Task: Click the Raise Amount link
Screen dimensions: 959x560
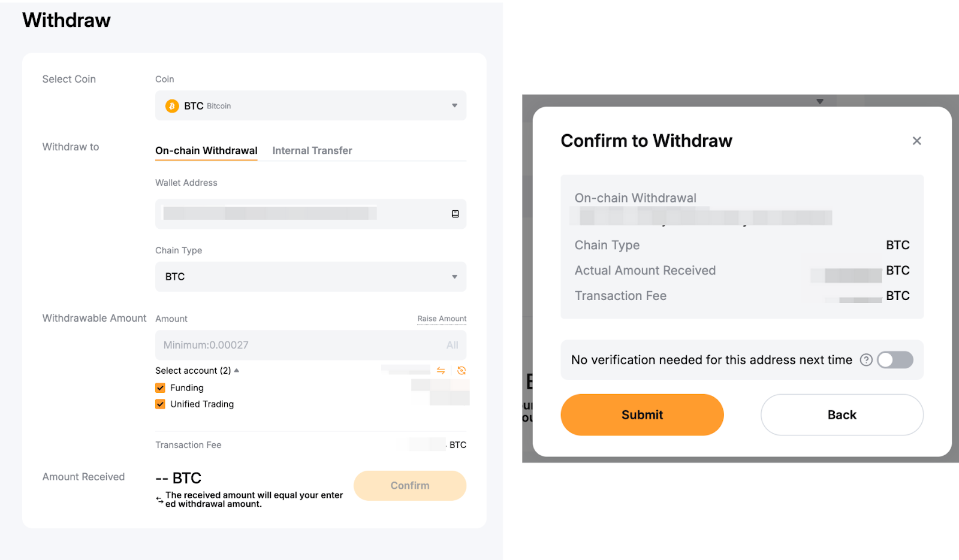Action: point(442,319)
